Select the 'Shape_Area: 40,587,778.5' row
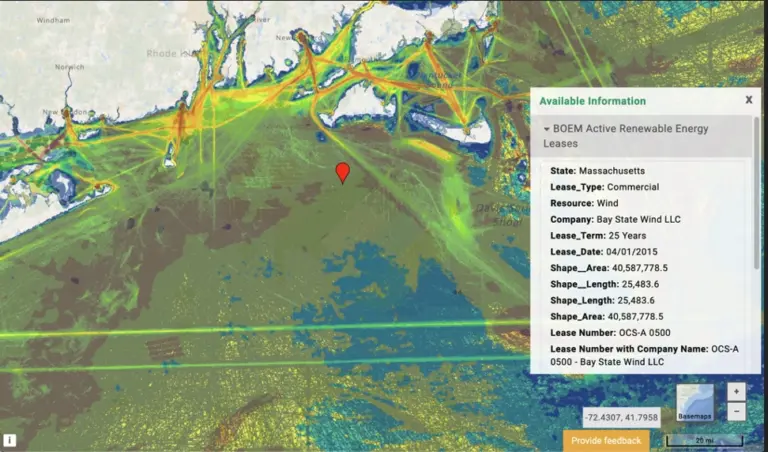The height and width of the screenshot is (452, 768). [x=606, y=316]
